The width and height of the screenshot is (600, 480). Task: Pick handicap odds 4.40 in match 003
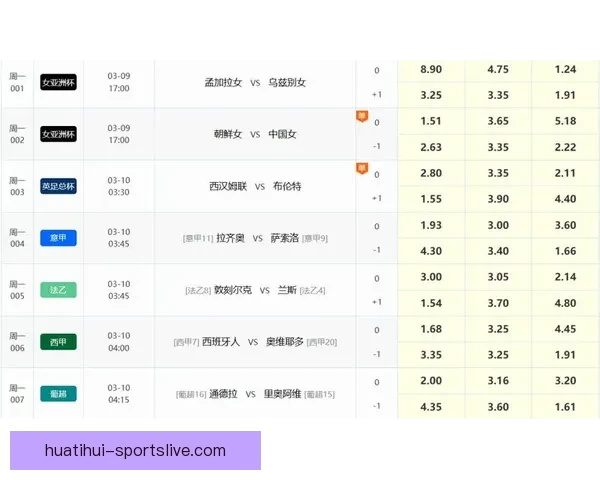565,199
